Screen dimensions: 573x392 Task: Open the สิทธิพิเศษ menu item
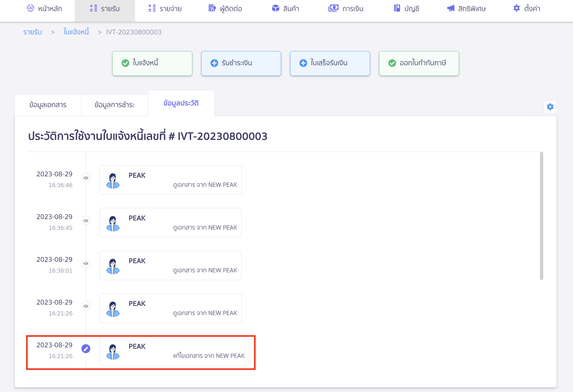coord(466,9)
